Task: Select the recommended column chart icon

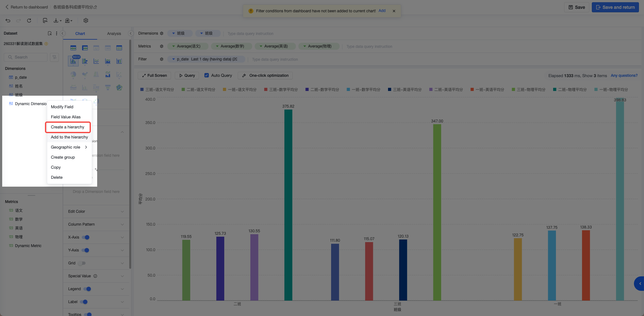Action: (73, 61)
